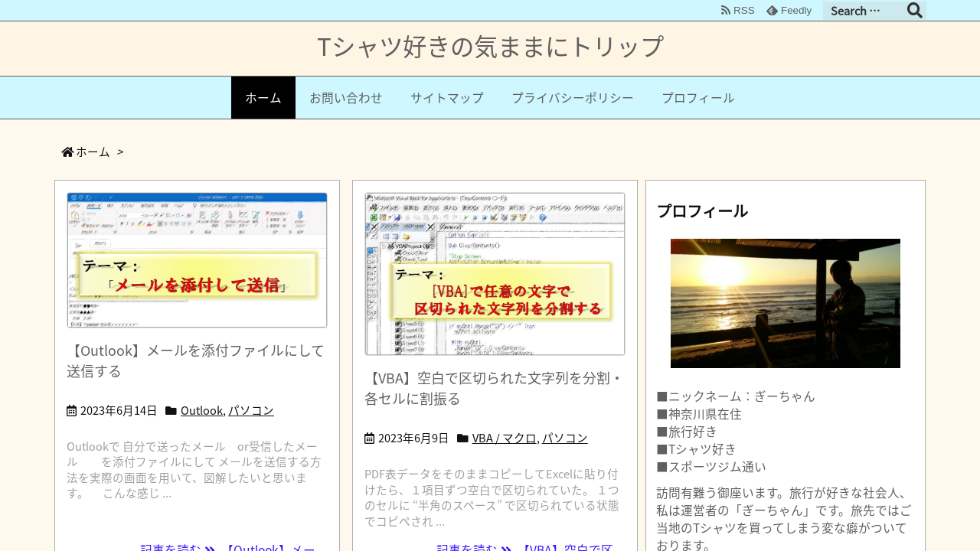980x551 pixels.
Task: Click the date text 2023年6月14日
Action: (x=119, y=411)
